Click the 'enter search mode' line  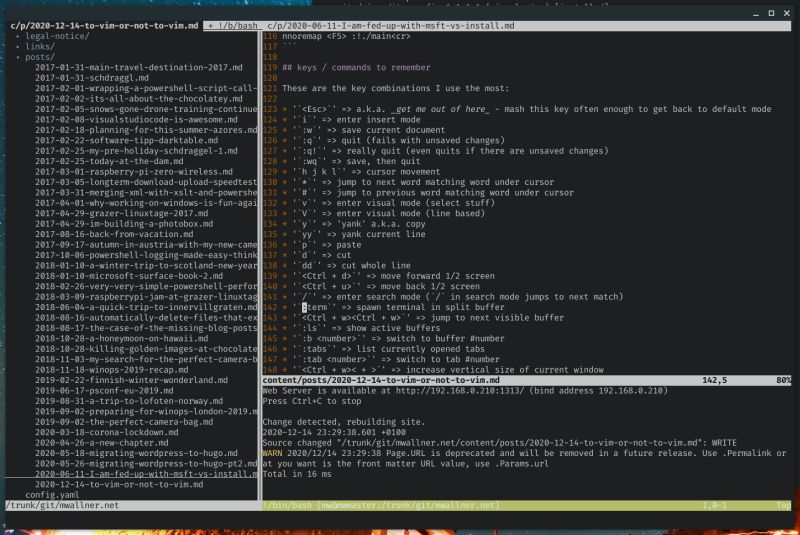pyautogui.click(x=453, y=297)
